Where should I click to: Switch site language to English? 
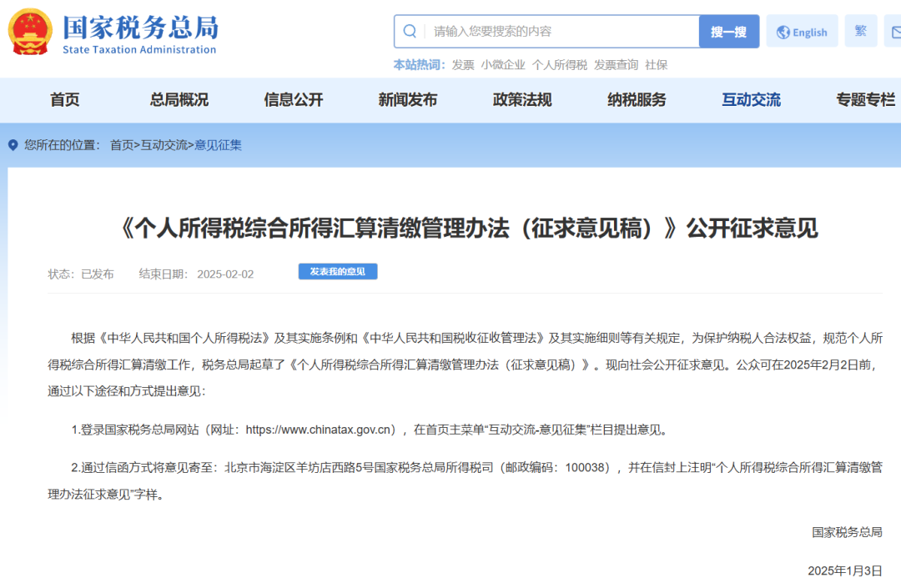pyautogui.click(x=802, y=32)
